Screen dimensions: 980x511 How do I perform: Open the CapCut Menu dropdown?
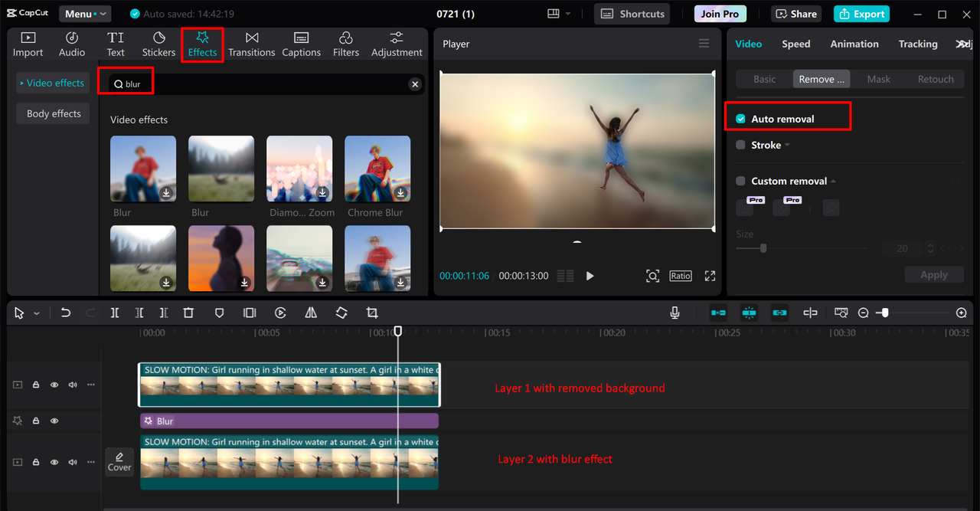[x=84, y=14]
